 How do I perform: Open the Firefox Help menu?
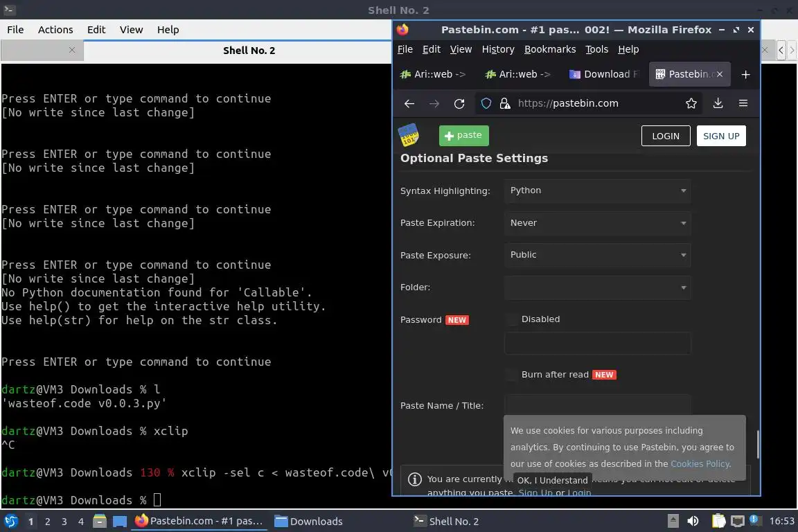click(x=628, y=49)
